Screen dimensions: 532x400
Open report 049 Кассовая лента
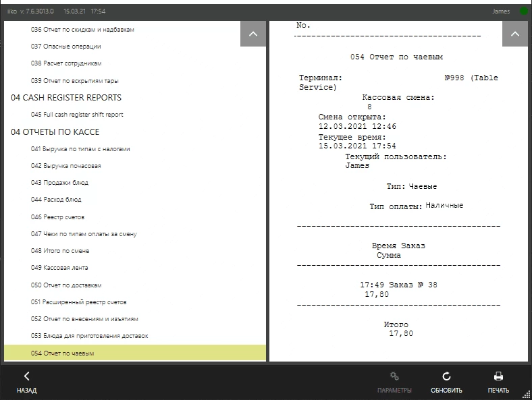[60, 268]
